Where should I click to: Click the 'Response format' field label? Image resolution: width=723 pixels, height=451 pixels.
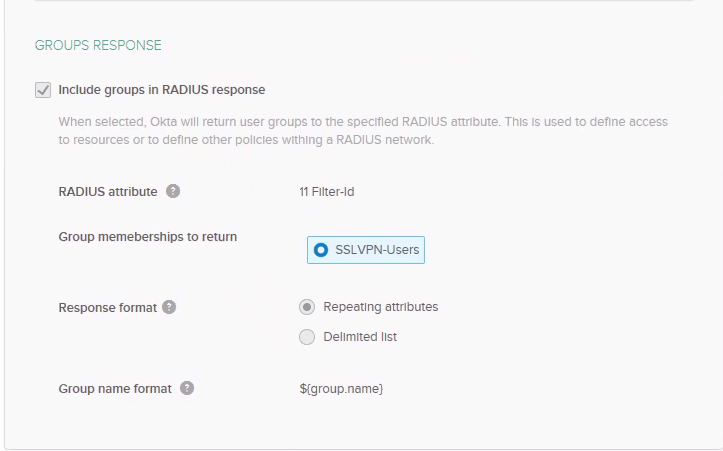click(x=108, y=307)
